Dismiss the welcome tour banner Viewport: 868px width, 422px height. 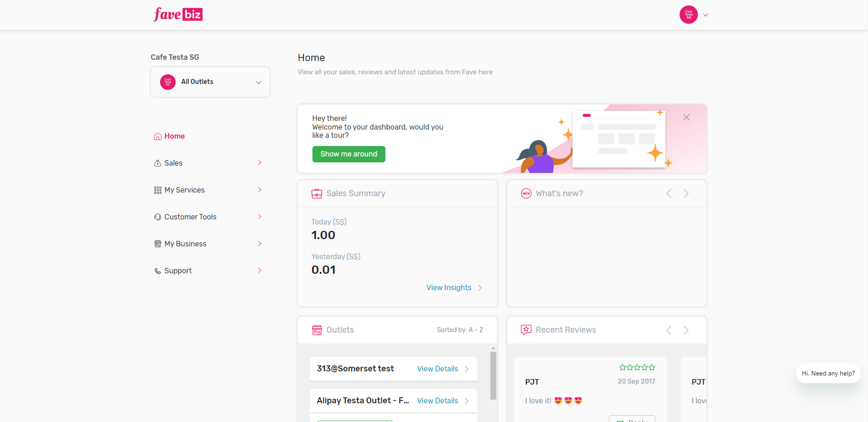coord(686,117)
